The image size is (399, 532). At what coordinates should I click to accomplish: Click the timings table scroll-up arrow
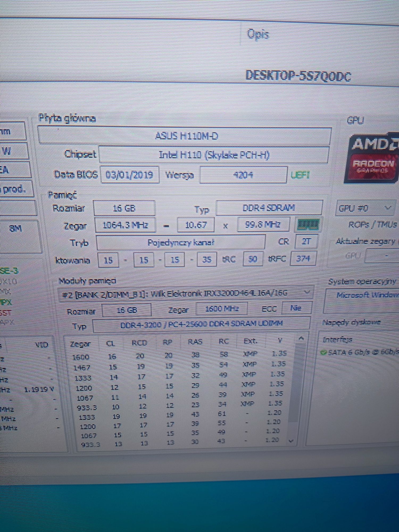[x=301, y=339]
